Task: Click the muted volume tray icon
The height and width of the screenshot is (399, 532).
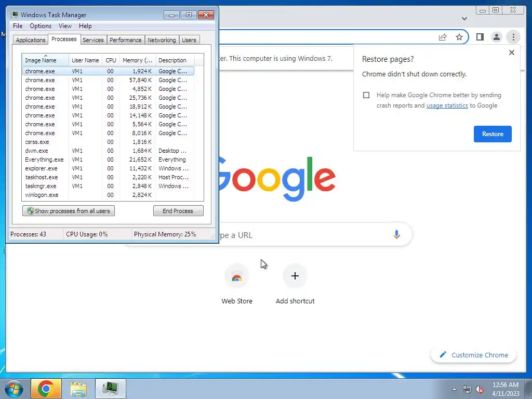Action: (x=480, y=389)
